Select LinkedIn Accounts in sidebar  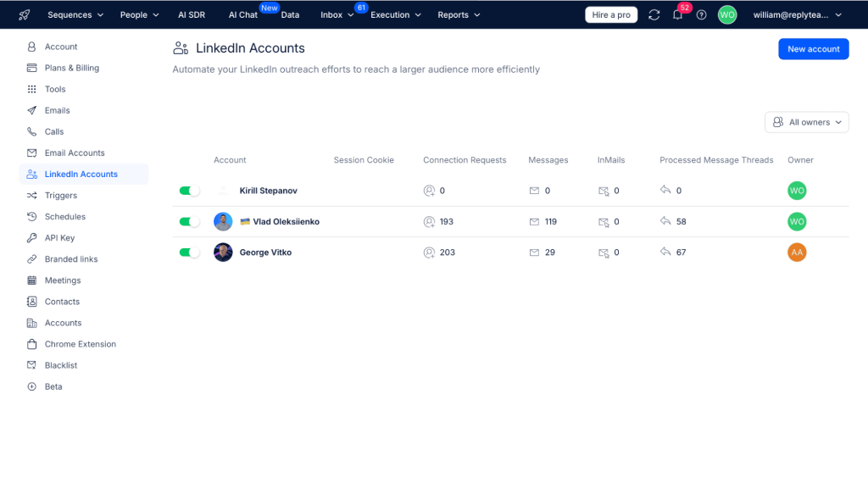click(x=84, y=175)
